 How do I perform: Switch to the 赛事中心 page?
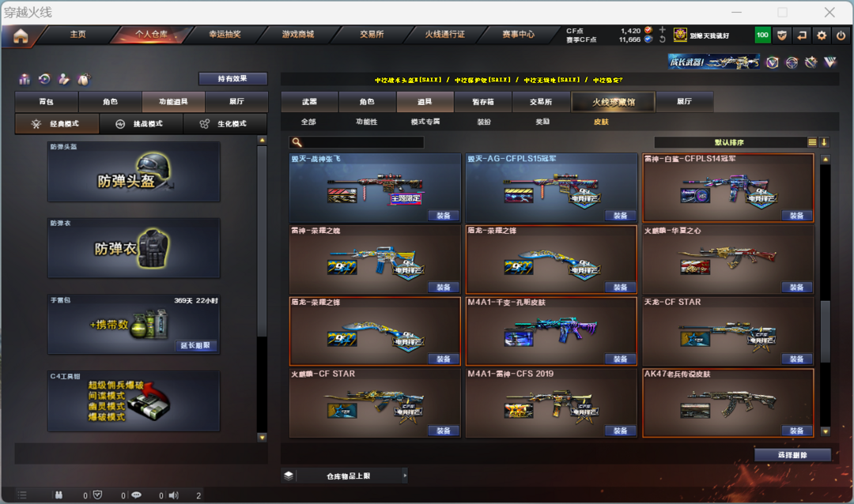518,34
